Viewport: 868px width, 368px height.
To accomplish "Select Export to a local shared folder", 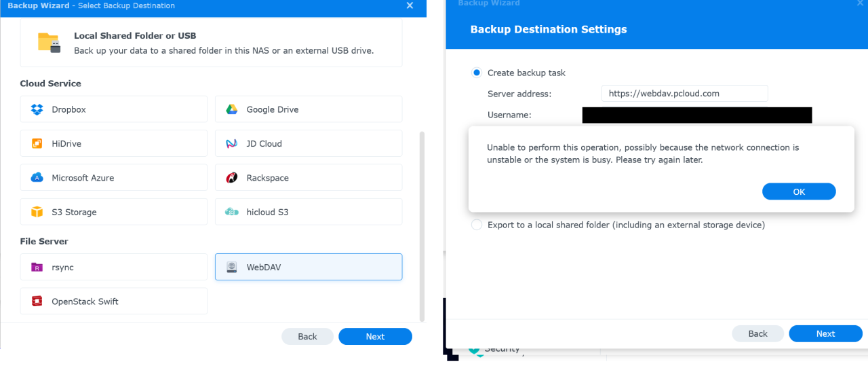I will [x=477, y=225].
